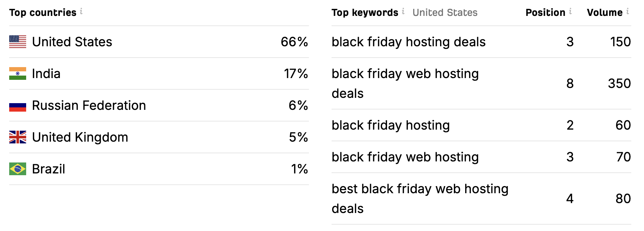Click the Volume column header
Viewport: 644px width, 231px height.
point(604,13)
